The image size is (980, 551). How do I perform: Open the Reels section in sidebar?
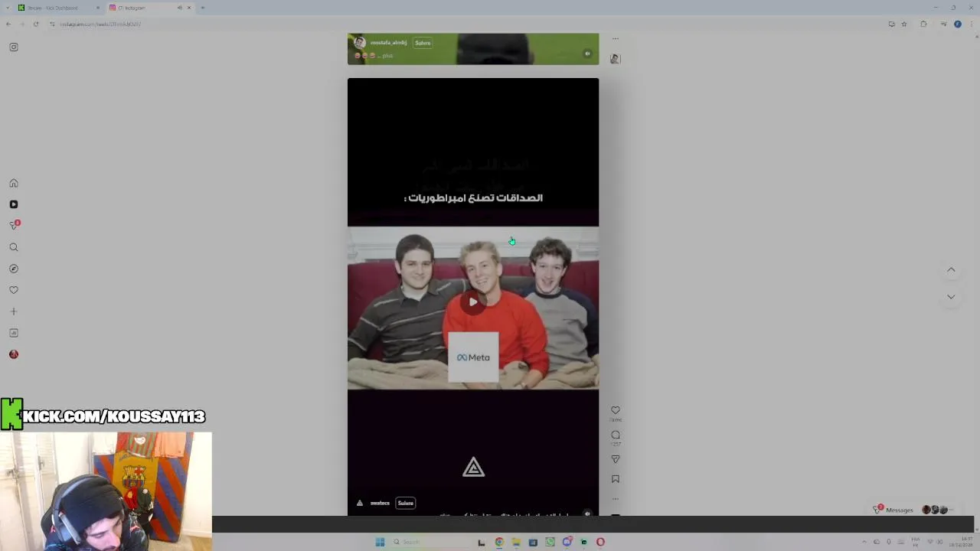pos(14,204)
